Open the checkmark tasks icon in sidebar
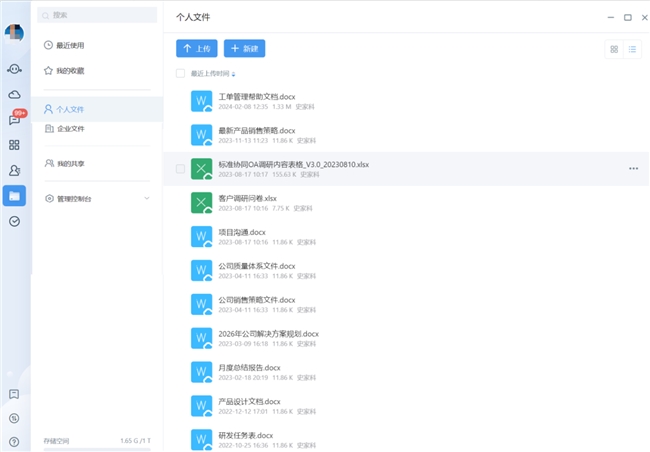Screen dimensions: 650x452 [x=14, y=221]
